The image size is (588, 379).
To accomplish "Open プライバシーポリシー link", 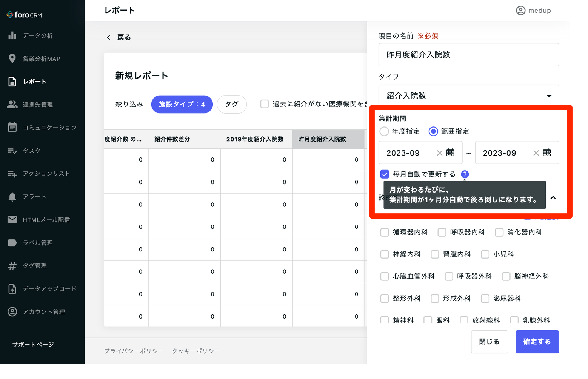I will coord(134,351).
